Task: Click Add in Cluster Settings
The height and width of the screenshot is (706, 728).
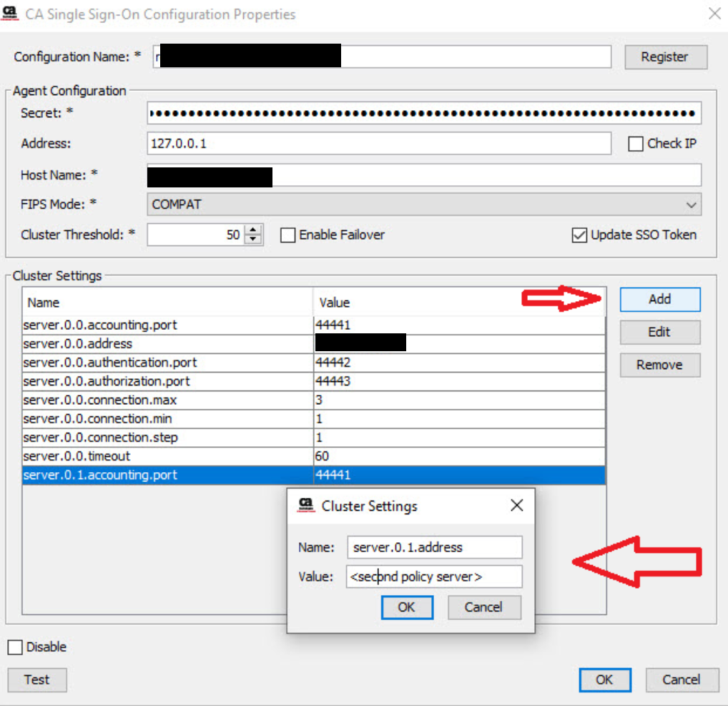Action: click(x=660, y=299)
